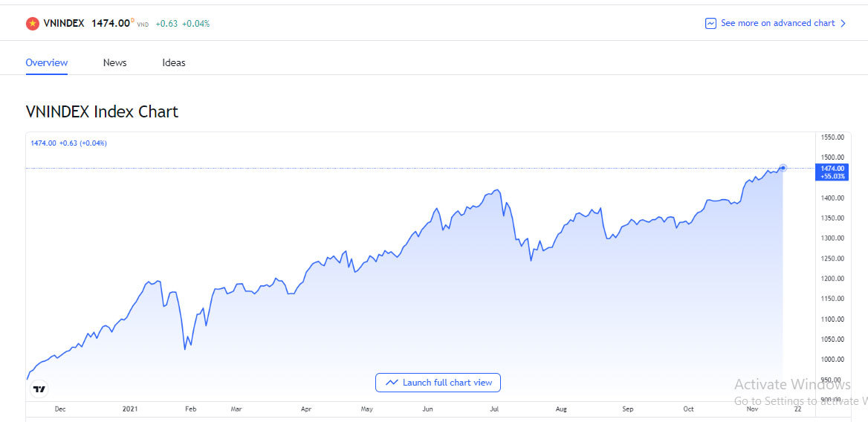Click the VNINDEX ticker name in the header
Image resolution: width=868 pixels, height=422 pixels.
[64, 24]
